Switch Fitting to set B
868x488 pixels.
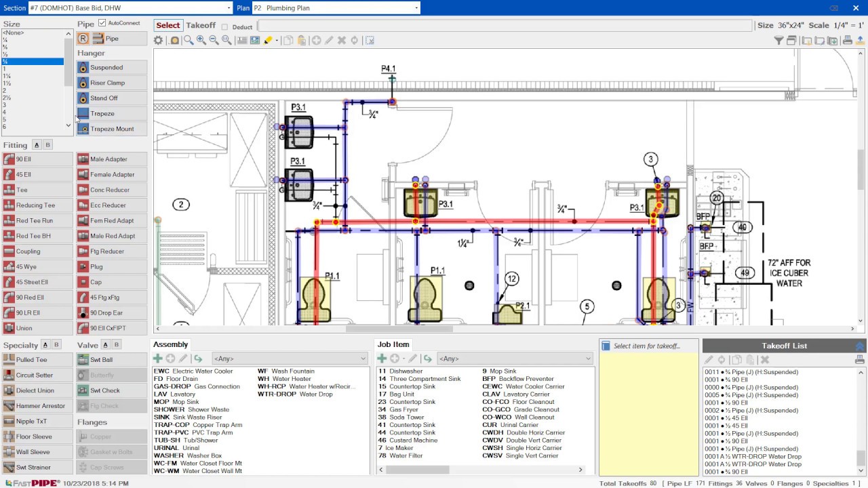[x=47, y=145]
